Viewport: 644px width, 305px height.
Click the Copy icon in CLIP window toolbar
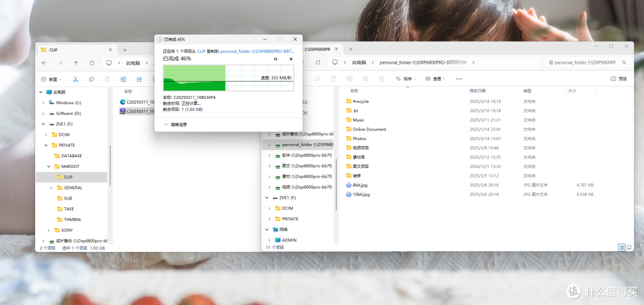[92, 79]
